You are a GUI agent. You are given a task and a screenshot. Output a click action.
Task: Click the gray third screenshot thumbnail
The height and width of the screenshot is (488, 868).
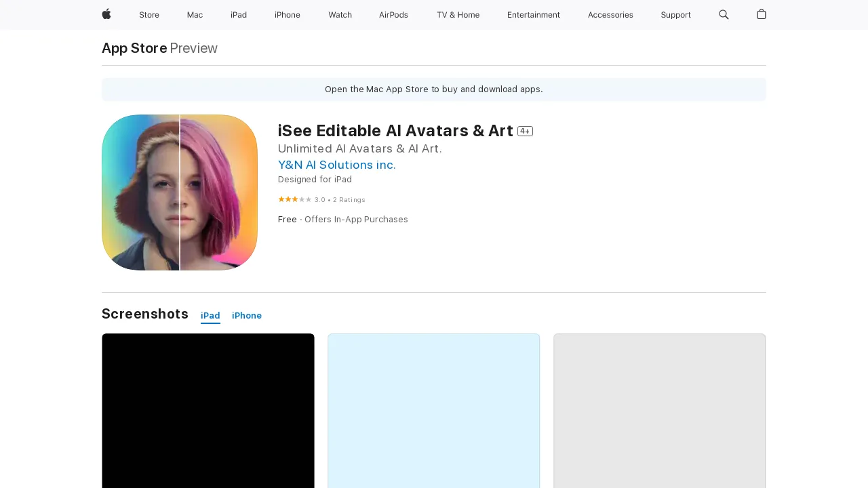pos(660,411)
